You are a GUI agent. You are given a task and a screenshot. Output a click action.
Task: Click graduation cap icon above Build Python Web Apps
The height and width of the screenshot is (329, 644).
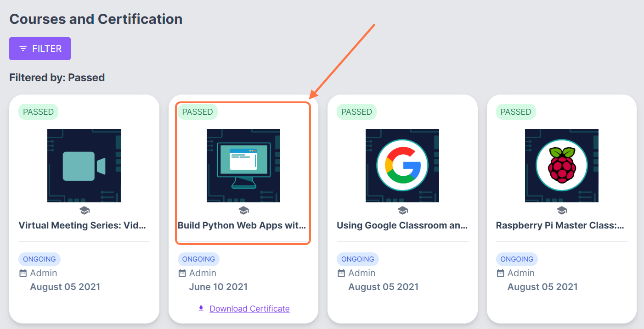point(243,211)
